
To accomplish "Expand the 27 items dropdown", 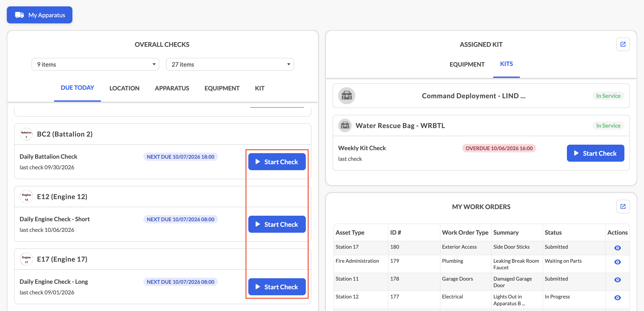I will pyautogui.click(x=230, y=64).
